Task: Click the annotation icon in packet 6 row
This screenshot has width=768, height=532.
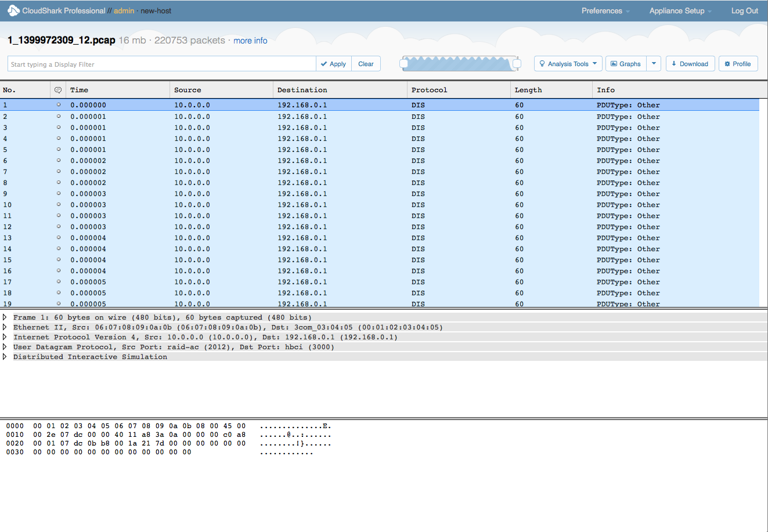Action: (x=58, y=160)
